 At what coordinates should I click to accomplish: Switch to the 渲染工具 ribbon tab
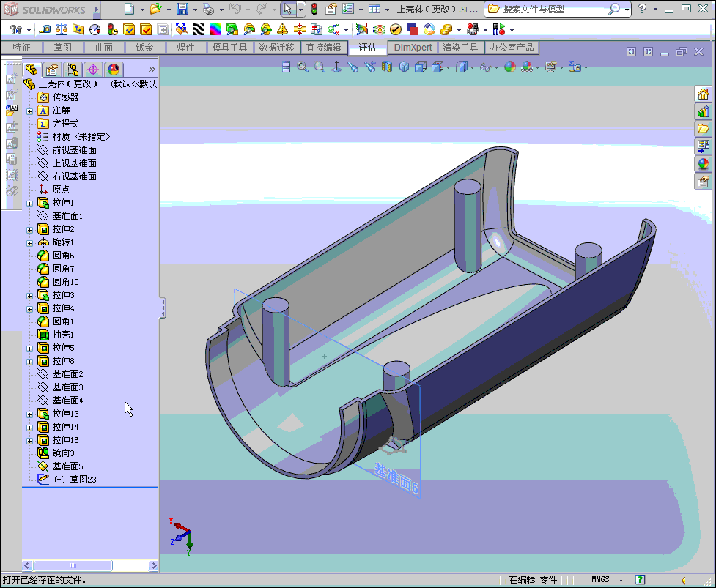pyautogui.click(x=460, y=48)
